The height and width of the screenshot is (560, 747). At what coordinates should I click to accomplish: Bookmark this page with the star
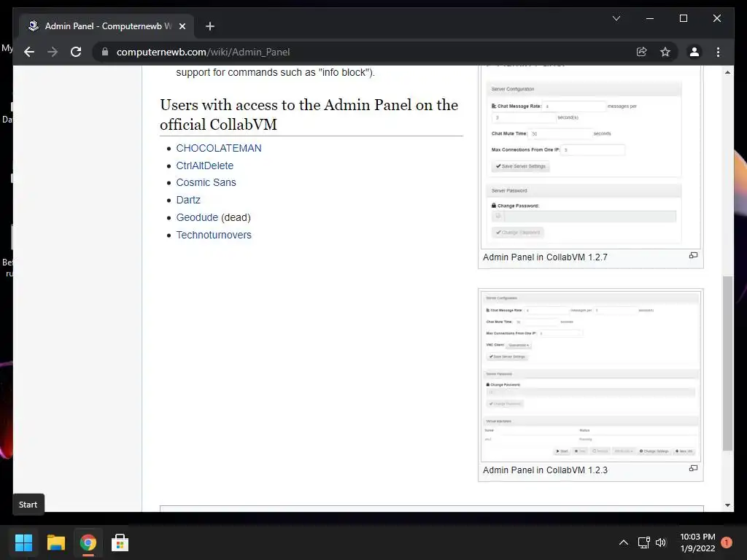[x=665, y=52]
